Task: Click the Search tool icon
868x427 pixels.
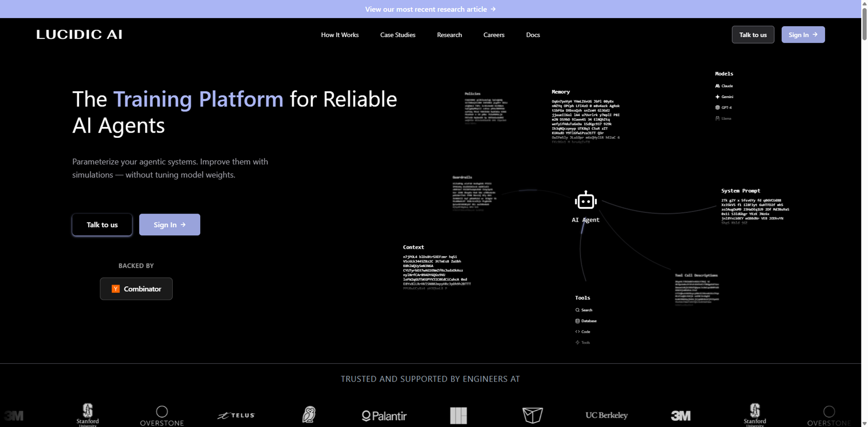Action: [577, 310]
